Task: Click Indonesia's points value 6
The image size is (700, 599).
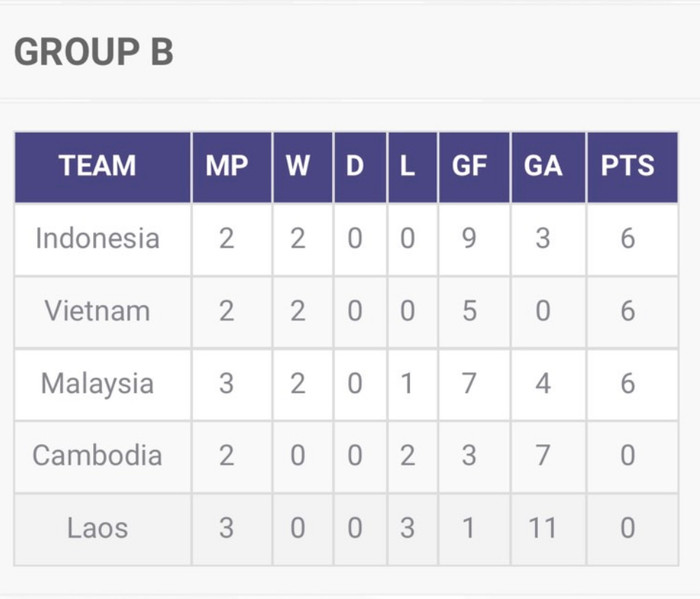Action: [x=627, y=239]
